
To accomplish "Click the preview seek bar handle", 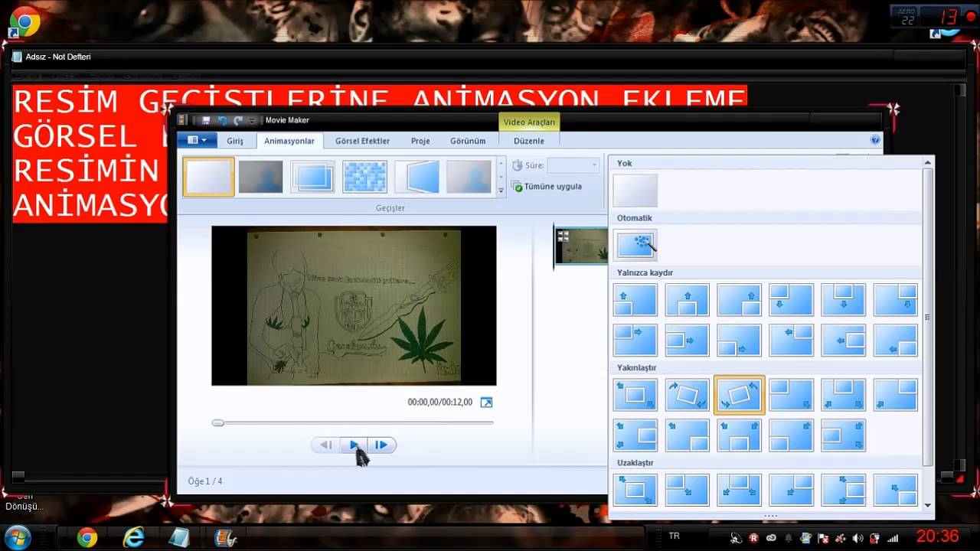I will 218,422.
